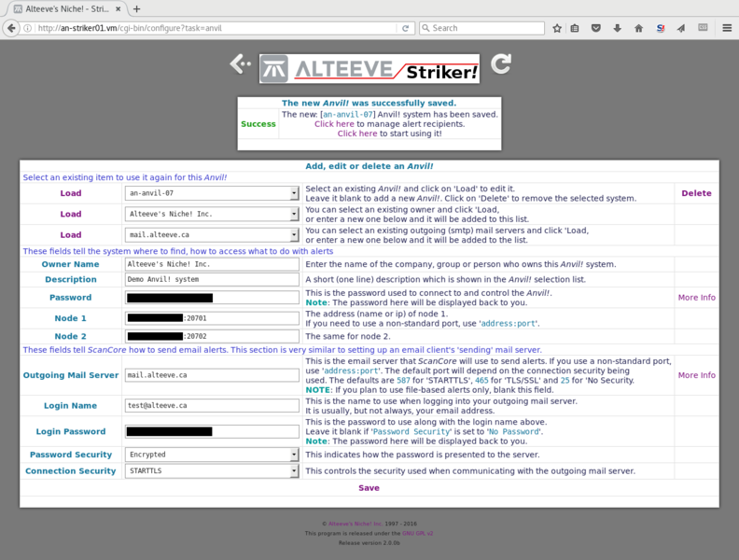Click the browser back arrow button
Image resolution: width=739 pixels, height=560 pixels.
(11, 28)
